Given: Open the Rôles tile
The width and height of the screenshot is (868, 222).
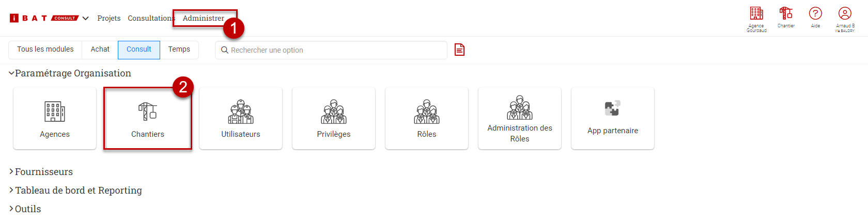Looking at the screenshot, I should click(427, 118).
